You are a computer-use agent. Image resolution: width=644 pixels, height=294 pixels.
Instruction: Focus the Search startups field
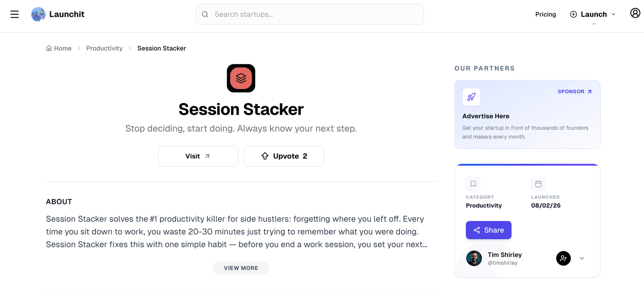click(x=310, y=14)
